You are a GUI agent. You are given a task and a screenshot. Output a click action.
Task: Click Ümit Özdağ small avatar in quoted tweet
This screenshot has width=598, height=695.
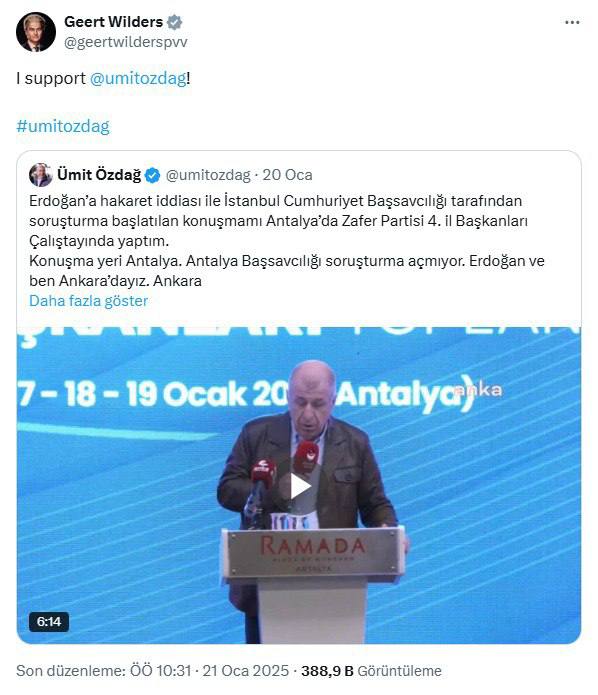point(40,175)
